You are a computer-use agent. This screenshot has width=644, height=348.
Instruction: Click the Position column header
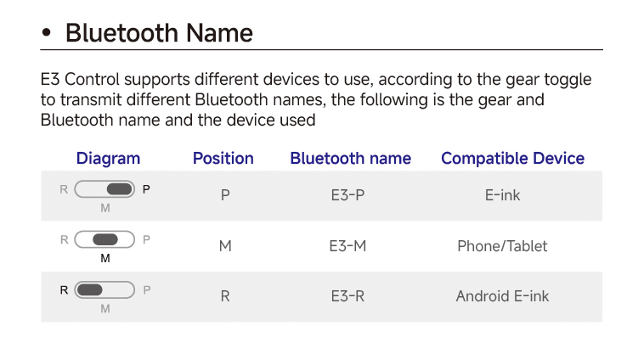pos(223,158)
